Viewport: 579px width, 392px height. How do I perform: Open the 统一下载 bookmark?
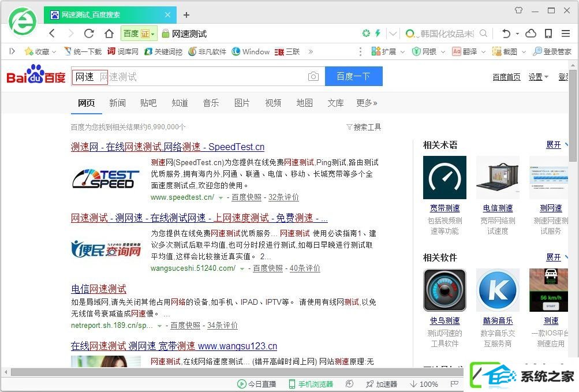pos(83,52)
